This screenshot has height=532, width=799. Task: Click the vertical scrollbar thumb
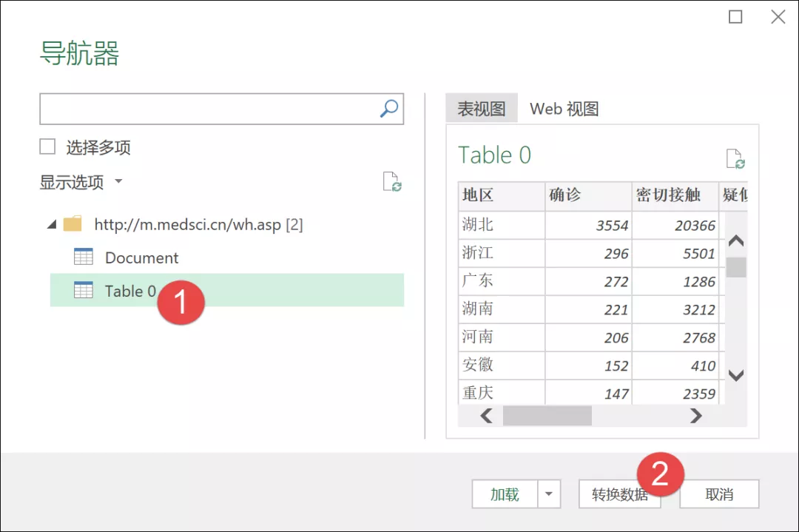pyautogui.click(x=736, y=267)
